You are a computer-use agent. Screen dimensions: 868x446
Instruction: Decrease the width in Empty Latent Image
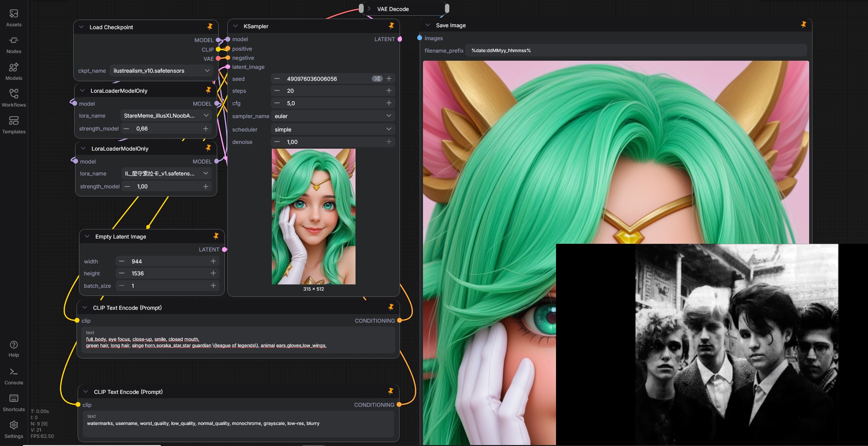coord(122,261)
